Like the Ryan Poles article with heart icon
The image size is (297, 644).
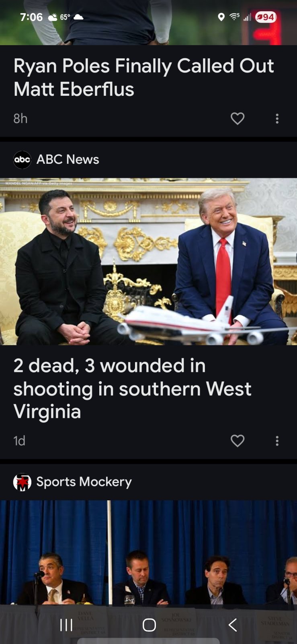(238, 118)
